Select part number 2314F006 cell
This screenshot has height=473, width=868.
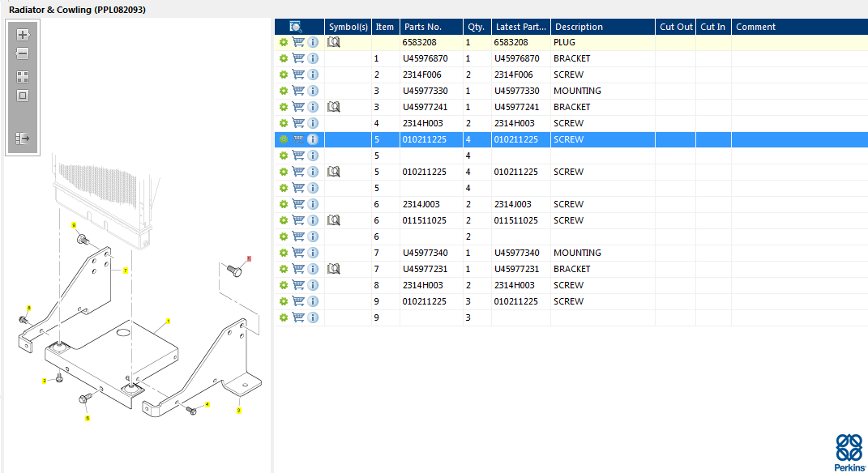coord(431,75)
